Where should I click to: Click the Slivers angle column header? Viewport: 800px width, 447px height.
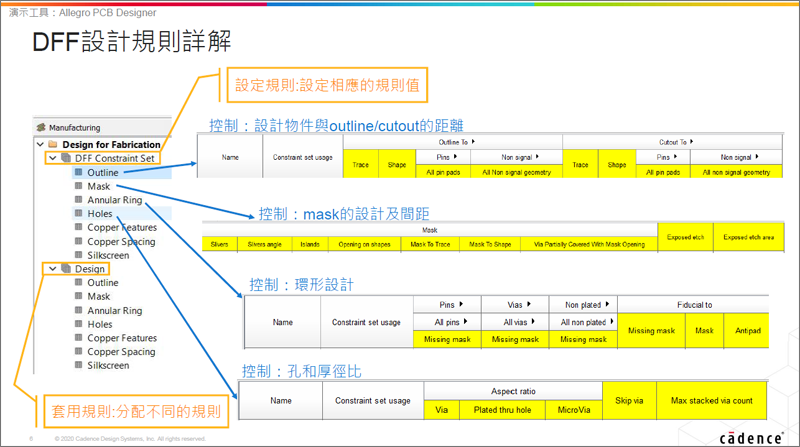[x=264, y=244]
